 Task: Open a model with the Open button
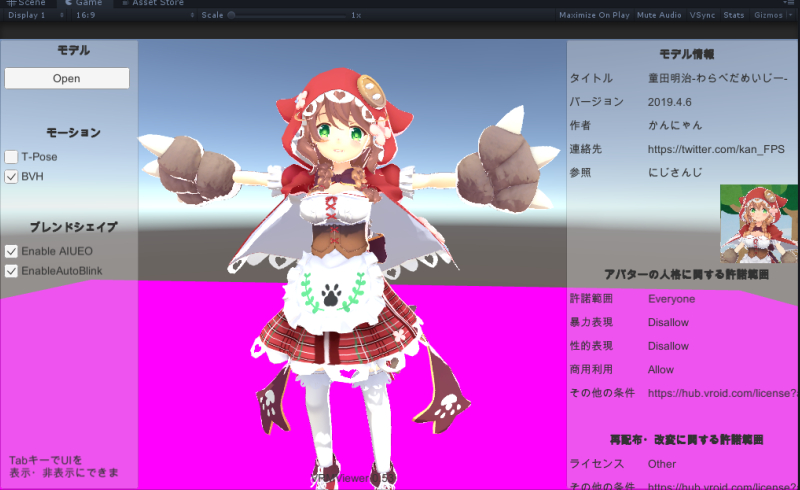coord(67,78)
